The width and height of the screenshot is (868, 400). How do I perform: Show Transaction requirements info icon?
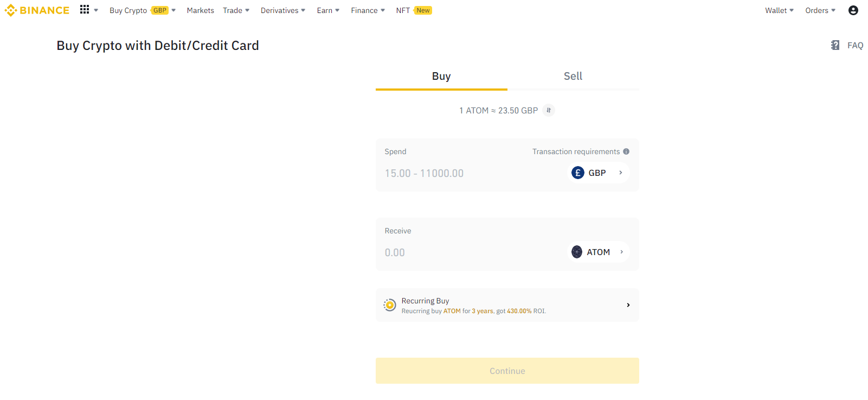click(x=626, y=151)
